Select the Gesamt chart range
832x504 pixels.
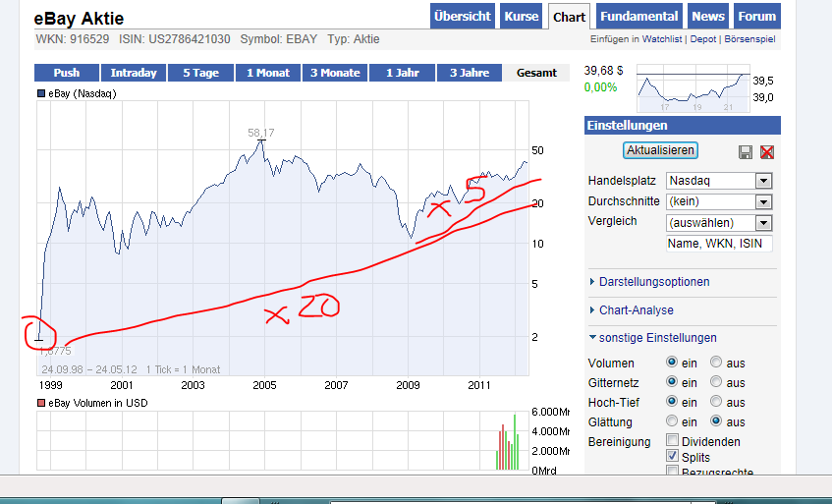click(x=536, y=73)
